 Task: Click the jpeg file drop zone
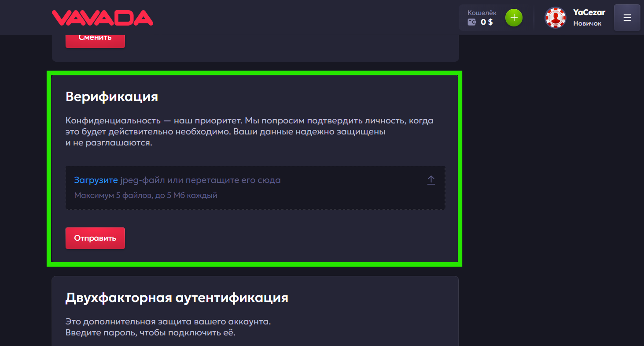(x=255, y=188)
